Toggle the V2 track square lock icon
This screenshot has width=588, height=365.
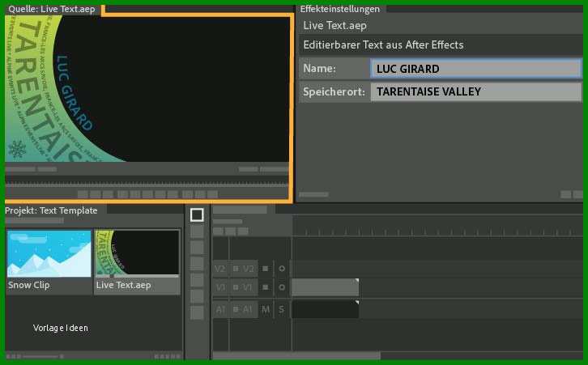click(265, 269)
